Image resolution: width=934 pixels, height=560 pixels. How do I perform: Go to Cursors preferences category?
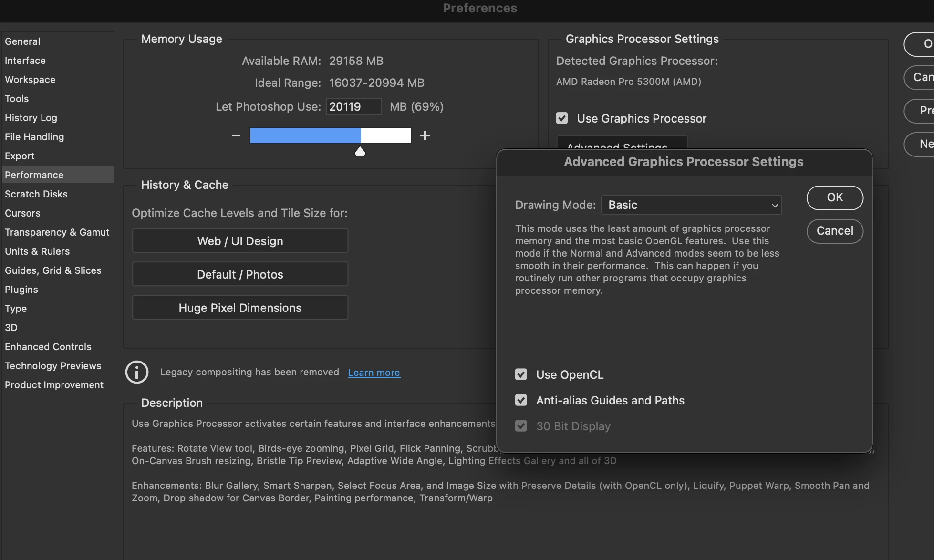click(x=22, y=213)
